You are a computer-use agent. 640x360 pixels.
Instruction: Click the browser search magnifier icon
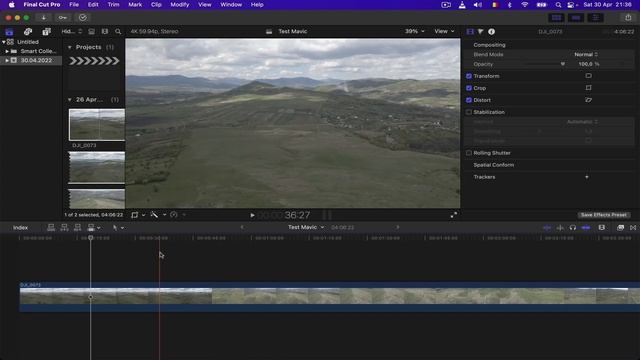pos(118,31)
